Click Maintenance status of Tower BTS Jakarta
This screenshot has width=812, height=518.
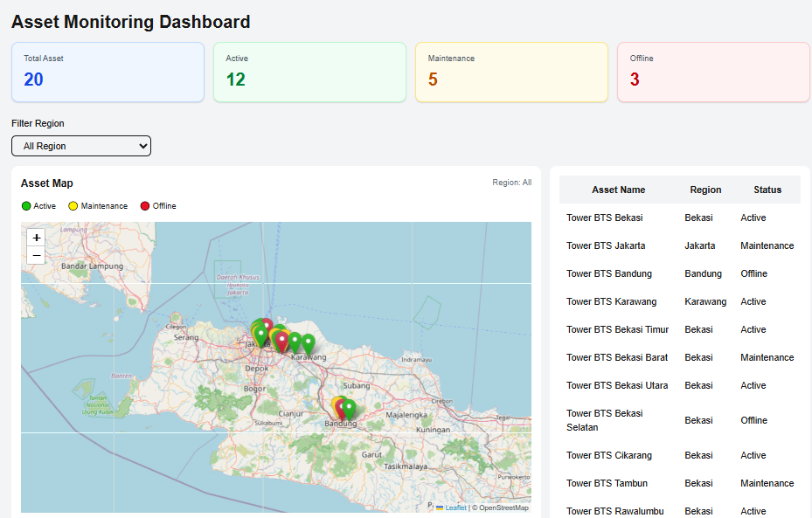point(767,245)
